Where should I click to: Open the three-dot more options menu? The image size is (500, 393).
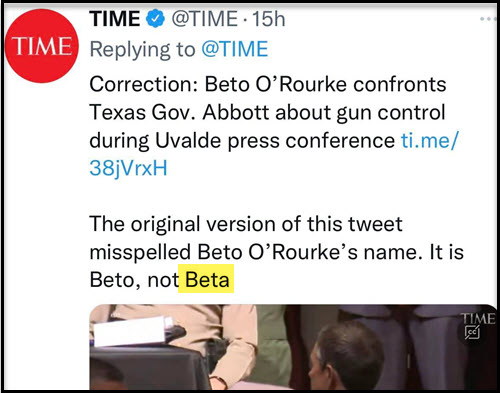click(488, 19)
